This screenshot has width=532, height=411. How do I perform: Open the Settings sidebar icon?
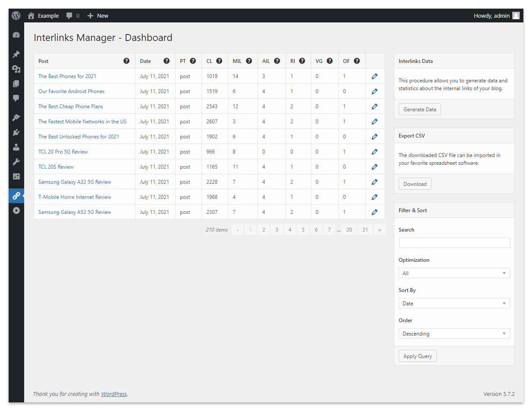click(x=16, y=176)
